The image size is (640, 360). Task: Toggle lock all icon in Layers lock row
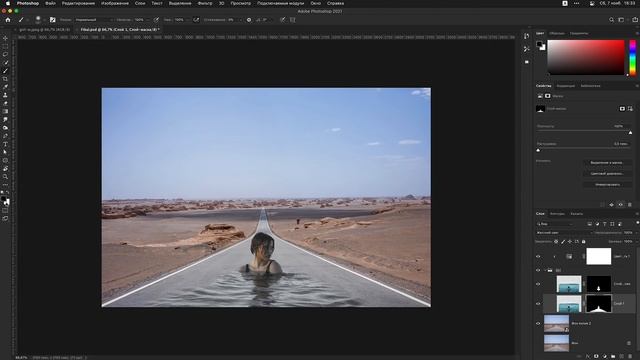pyautogui.click(x=584, y=242)
